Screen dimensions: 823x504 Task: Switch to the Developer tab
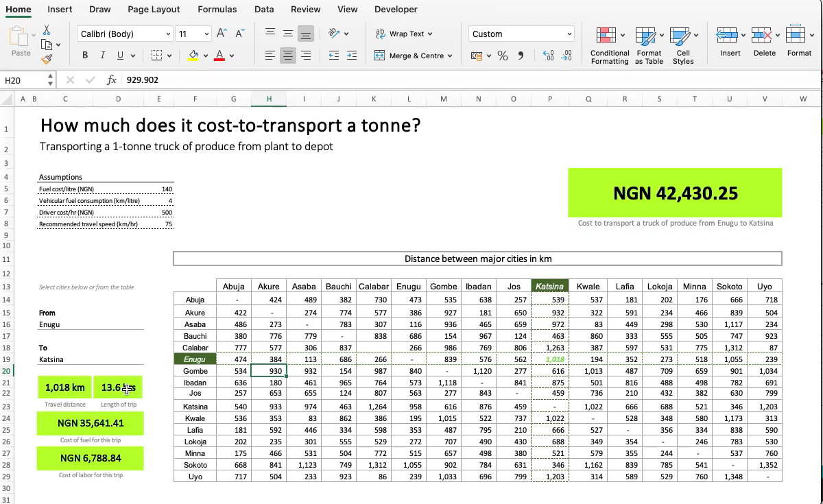point(396,10)
